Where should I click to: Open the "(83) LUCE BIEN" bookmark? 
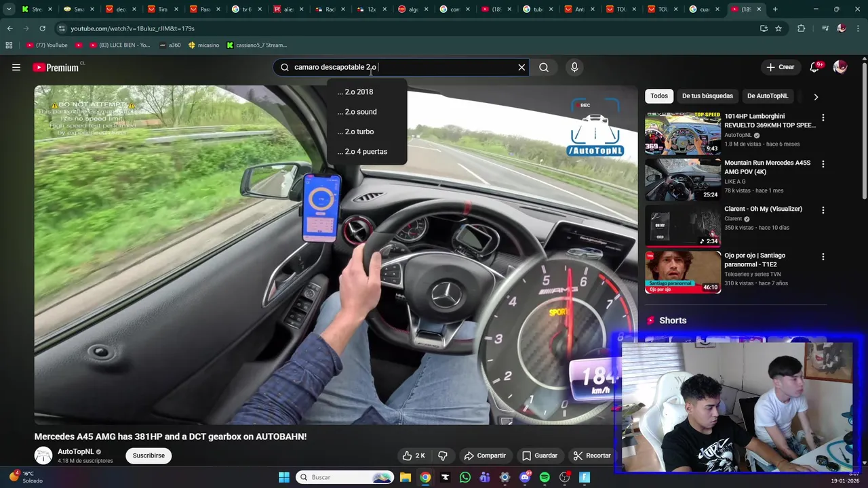(x=119, y=45)
